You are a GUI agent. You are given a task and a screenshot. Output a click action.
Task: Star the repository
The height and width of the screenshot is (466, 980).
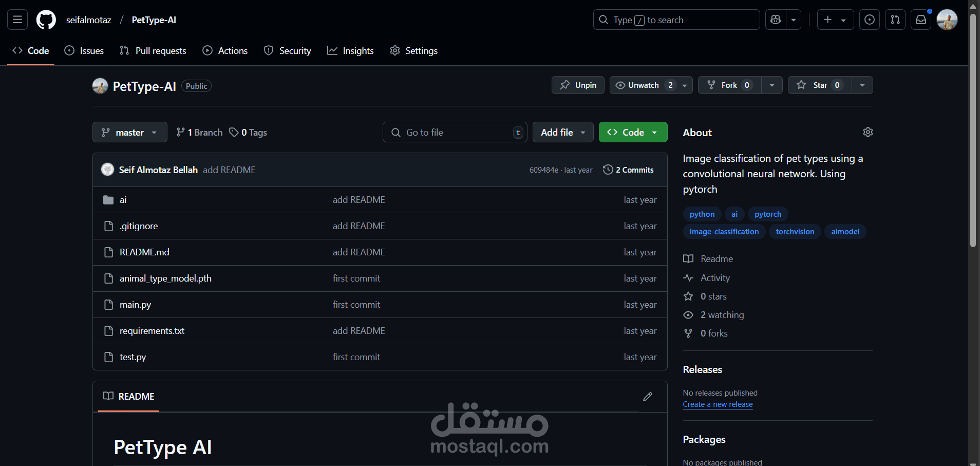point(820,85)
